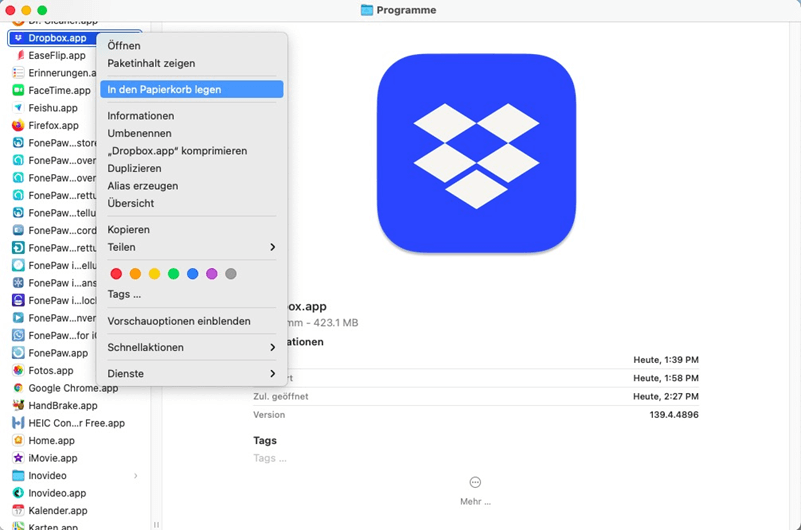Expand the Schnellaktionen submenu
Image resolution: width=801 pixels, height=530 pixels.
[x=192, y=347]
